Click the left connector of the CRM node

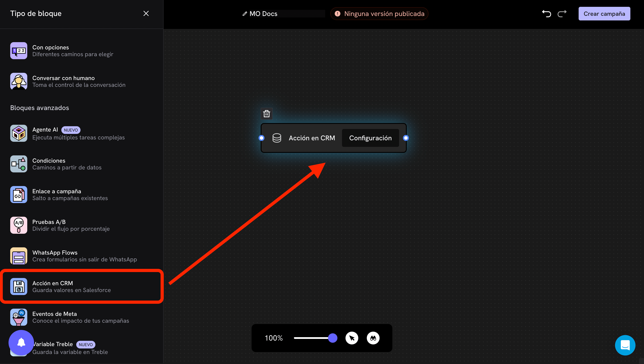261,138
